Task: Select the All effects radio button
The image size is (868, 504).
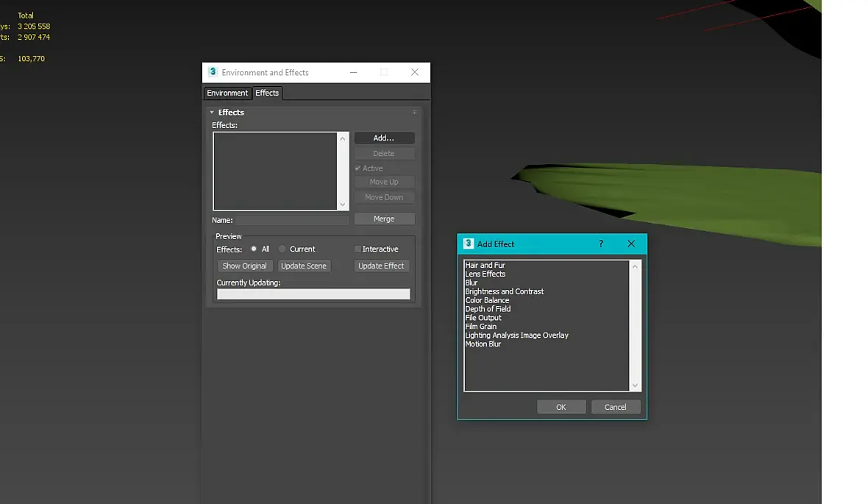Action: coord(254,249)
